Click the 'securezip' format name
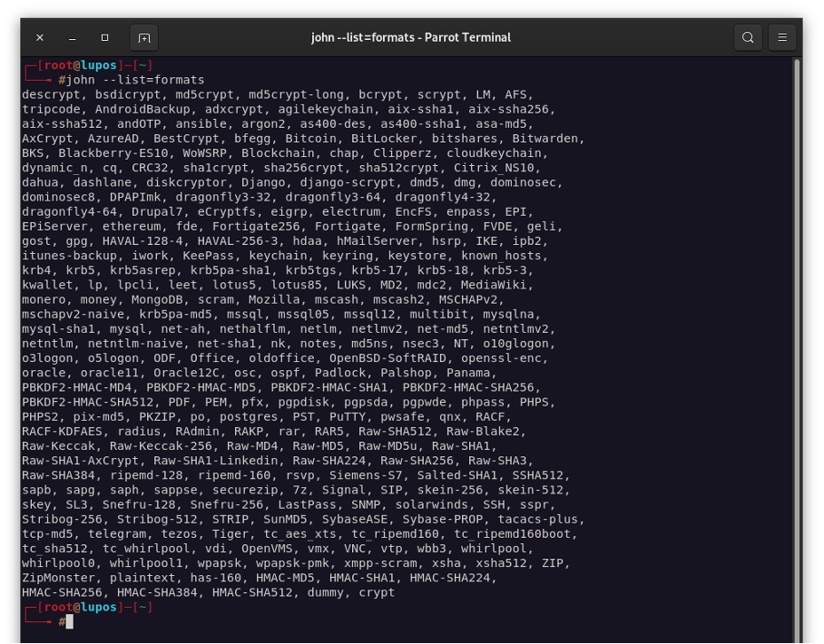 245,490
